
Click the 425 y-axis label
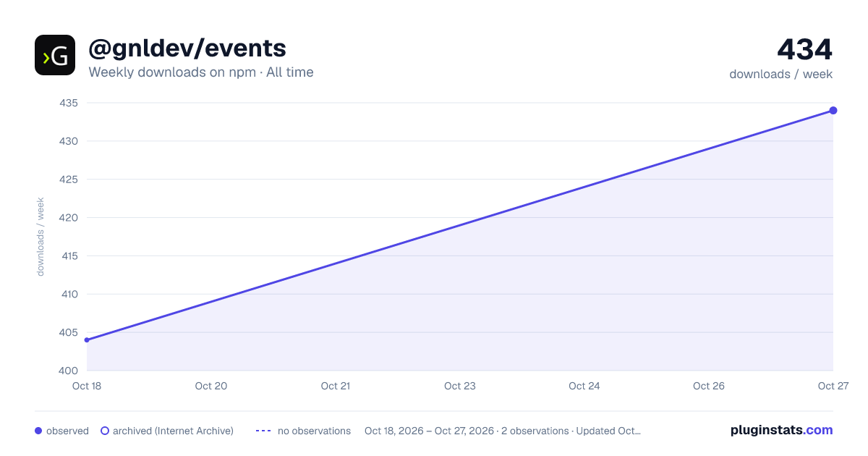(x=69, y=180)
